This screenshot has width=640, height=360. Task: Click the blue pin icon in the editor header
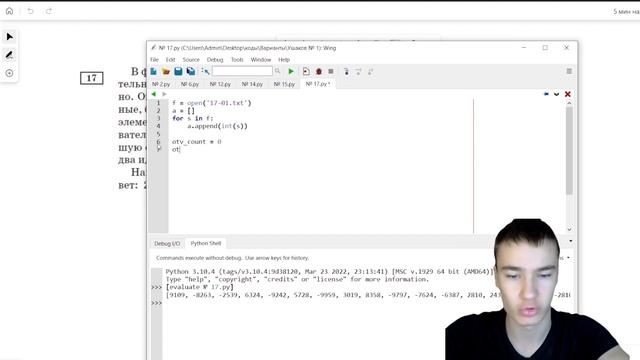(546, 94)
